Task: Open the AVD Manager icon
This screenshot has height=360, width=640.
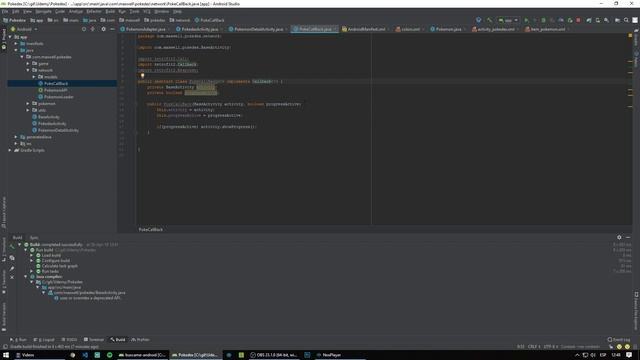Action: 598,20
